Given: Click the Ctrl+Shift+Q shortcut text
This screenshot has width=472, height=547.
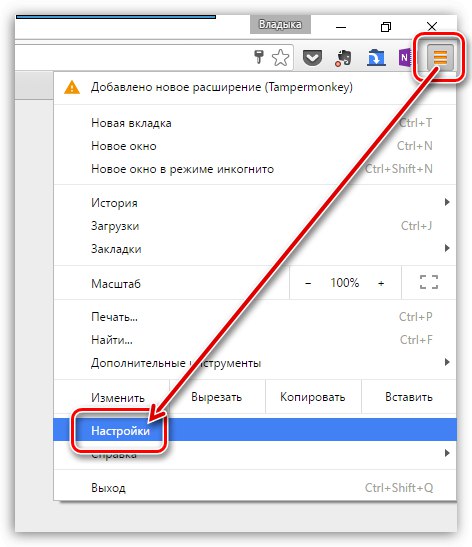Looking at the screenshot, I should point(399,487).
